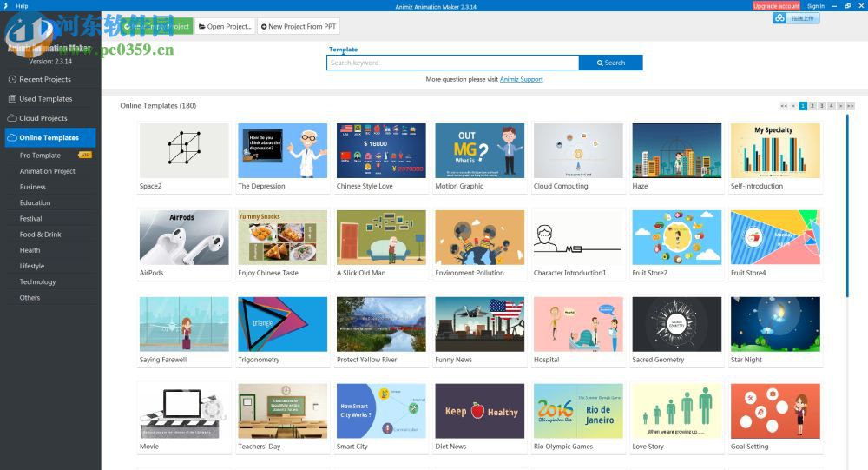Click the Sign In link
Screen dimensions: 868x470
816,6
